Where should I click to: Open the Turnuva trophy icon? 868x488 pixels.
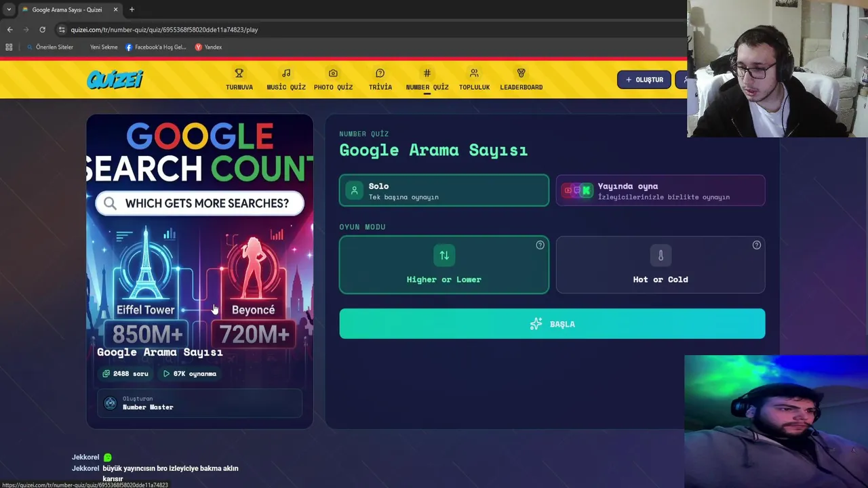(239, 73)
